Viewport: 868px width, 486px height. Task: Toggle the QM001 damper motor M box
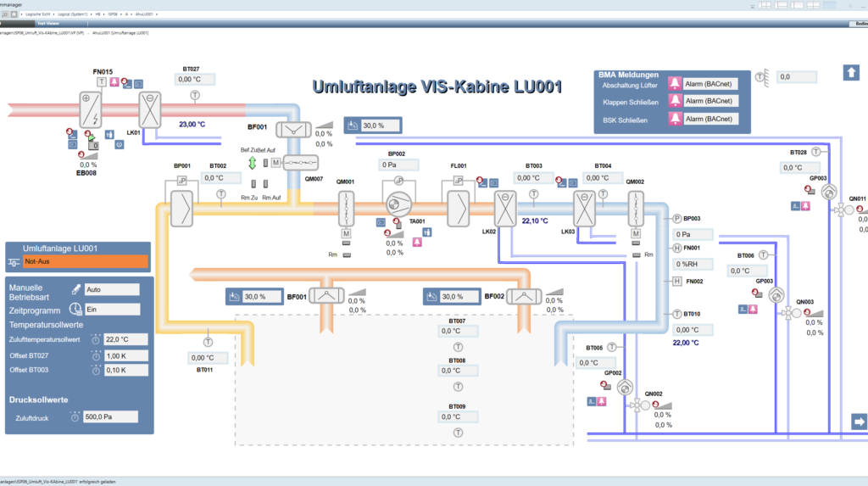[x=346, y=234]
